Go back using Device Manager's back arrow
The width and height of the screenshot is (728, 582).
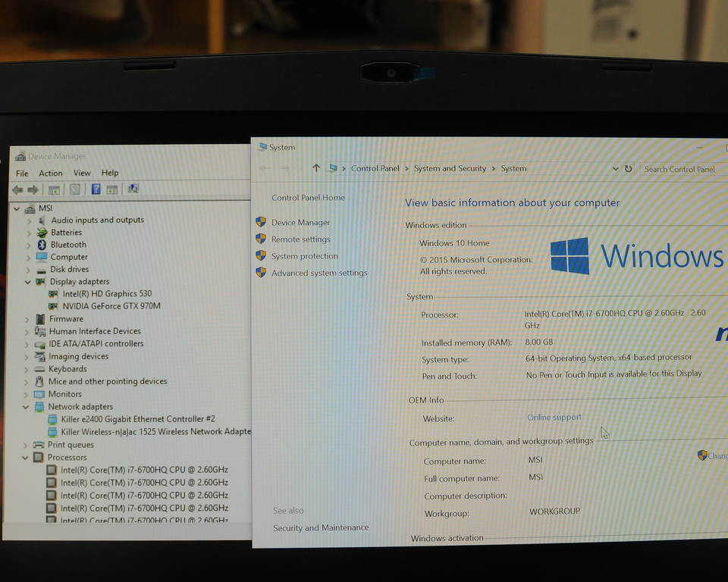coord(17,189)
